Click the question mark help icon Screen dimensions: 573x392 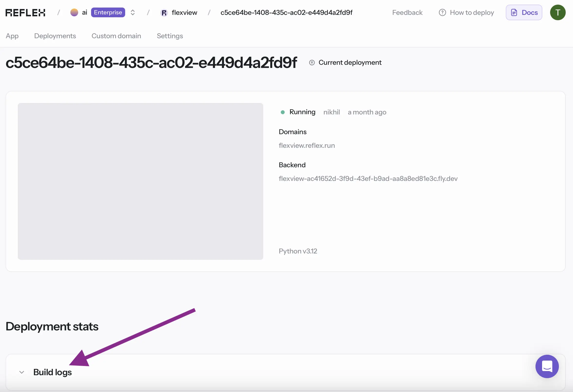click(442, 13)
